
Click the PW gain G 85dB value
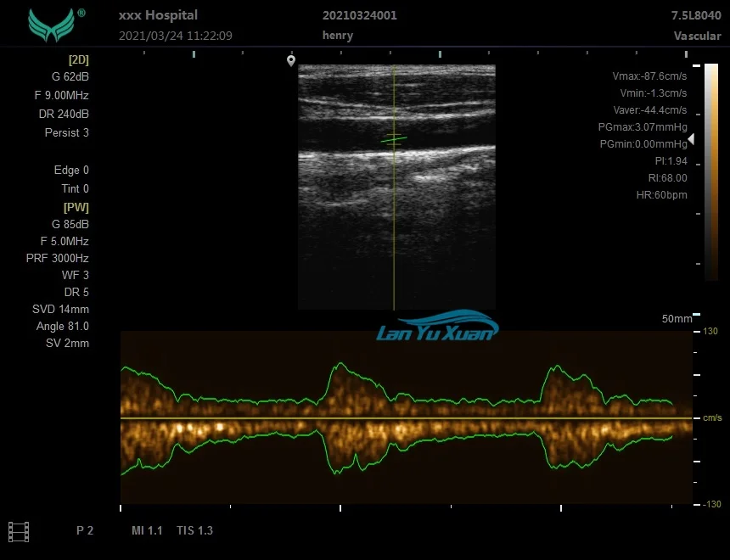tap(70, 224)
